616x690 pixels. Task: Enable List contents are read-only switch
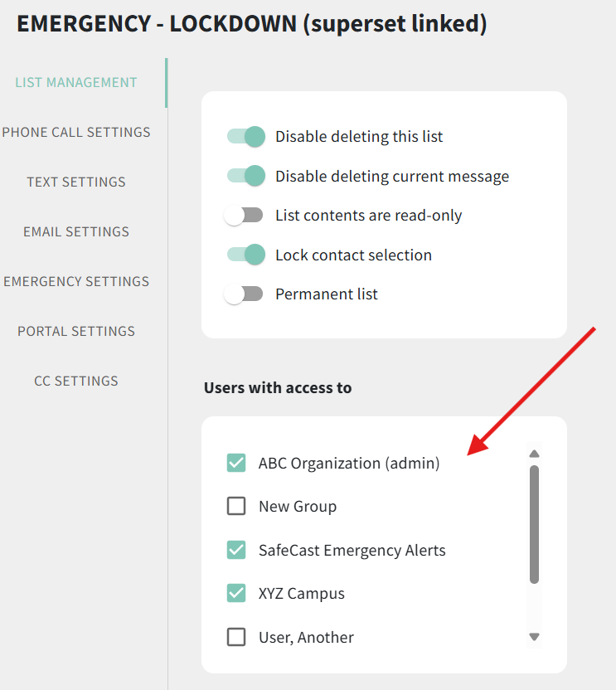point(243,216)
